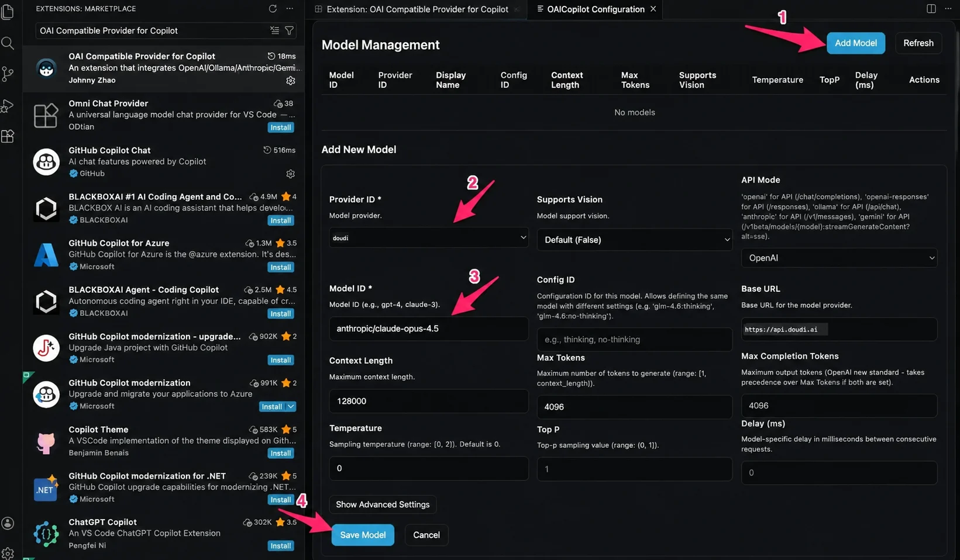The width and height of the screenshot is (960, 560).
Task: Clear extensions search results icon
Action: pos(274,30)
